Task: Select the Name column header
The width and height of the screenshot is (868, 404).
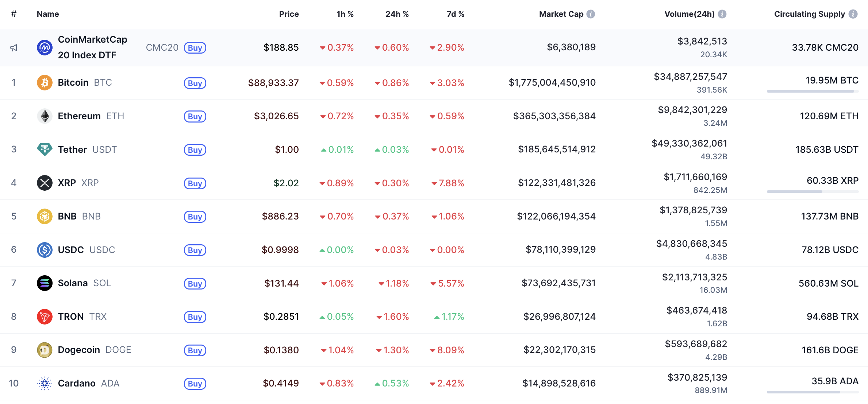Action: (x=47, y=14)
